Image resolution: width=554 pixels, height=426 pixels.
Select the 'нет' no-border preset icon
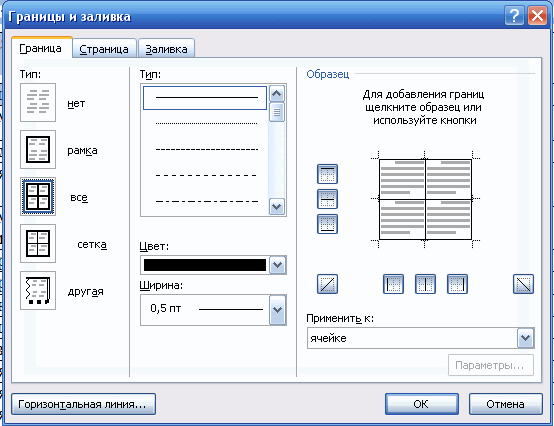tap(38, 103)
